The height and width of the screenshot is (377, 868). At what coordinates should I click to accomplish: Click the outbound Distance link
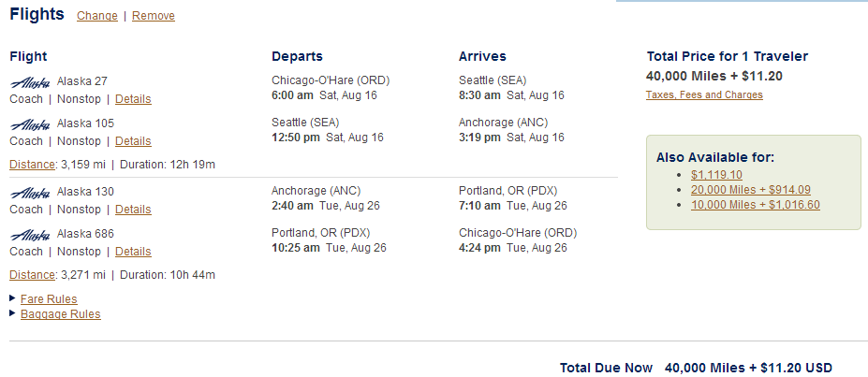(31, 165)
